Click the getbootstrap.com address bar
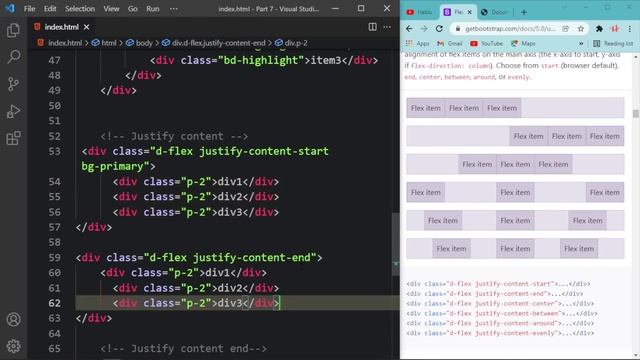The width and height of the screenshot is (640, 360). click(510, 29)
